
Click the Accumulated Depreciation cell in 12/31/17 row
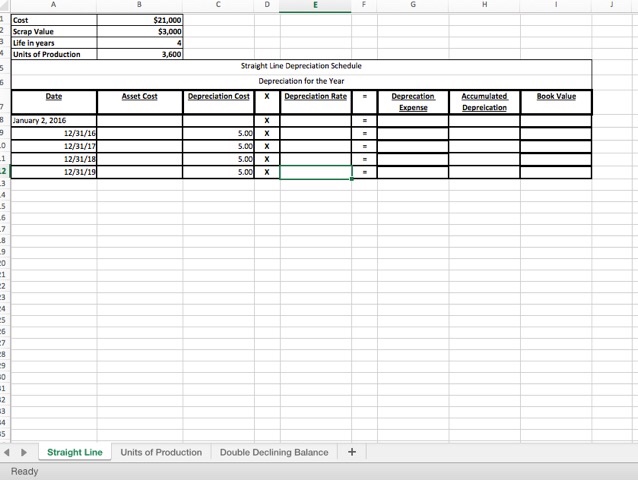pyautogui.click(x=485, y=146)
